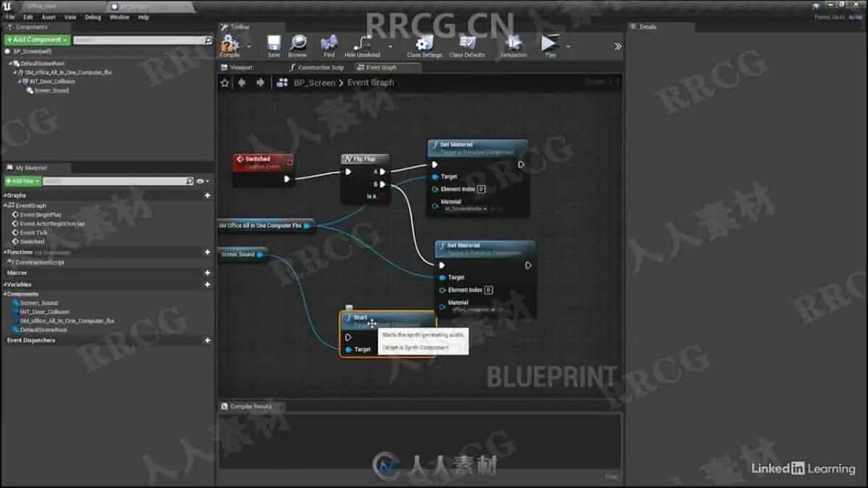868x488 pixels.
Task: Click the My Blueprint search field
Action: 119,181
